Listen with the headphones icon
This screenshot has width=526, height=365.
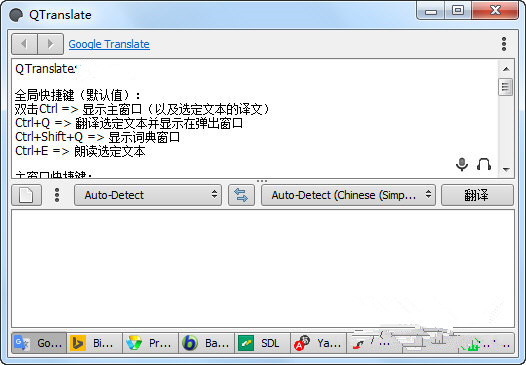pos(484,164)
